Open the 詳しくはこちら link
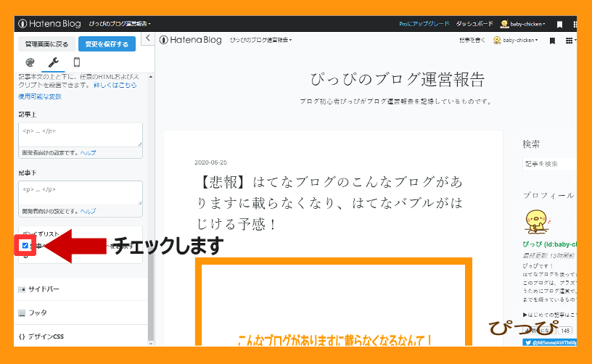Viewport: 592px width, 364px height. (x=115, y=86)
